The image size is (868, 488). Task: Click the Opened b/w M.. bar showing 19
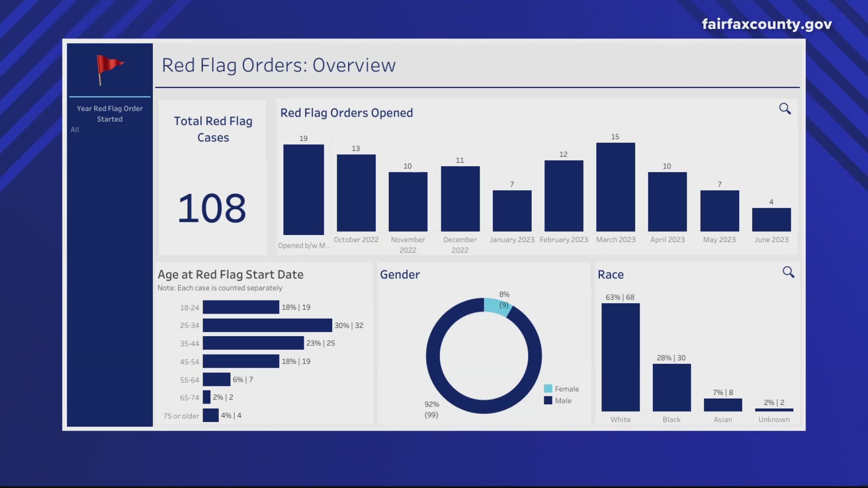point(303,190)
